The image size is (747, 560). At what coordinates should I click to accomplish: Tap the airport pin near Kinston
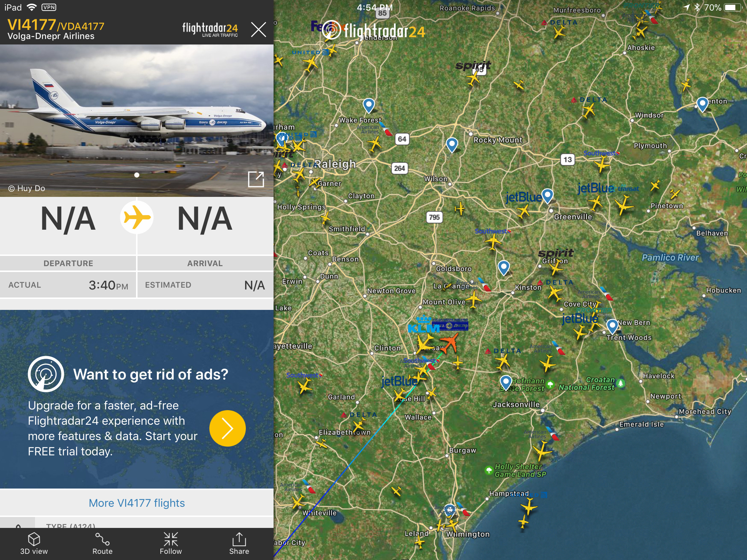504,268
